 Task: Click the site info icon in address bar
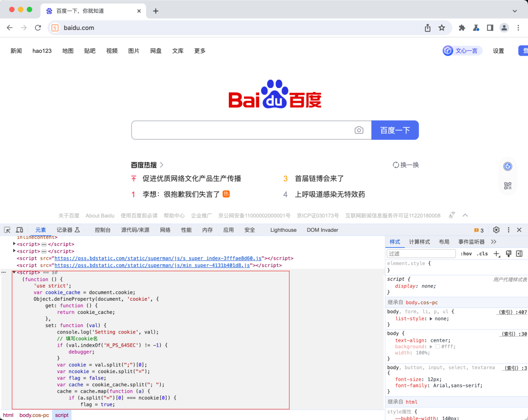pyautogui.click(x=55, y=27)
